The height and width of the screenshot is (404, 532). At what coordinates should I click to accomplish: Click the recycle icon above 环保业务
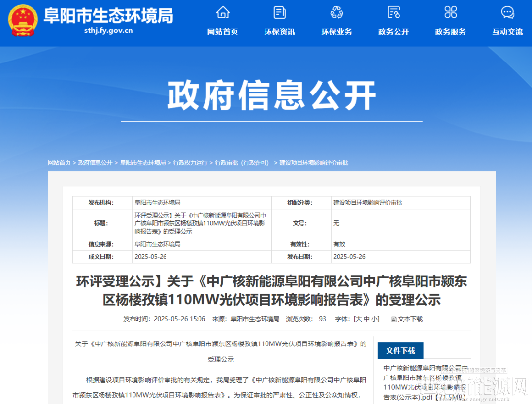tap(336, 12)
